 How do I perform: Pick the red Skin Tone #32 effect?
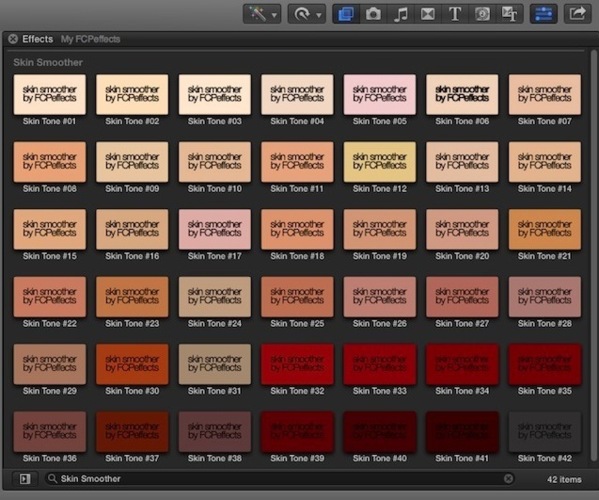click(x=297, y=364)
